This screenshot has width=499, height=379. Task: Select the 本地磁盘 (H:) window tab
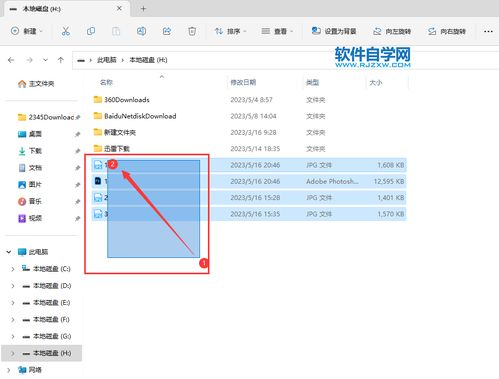pos(67,9)
